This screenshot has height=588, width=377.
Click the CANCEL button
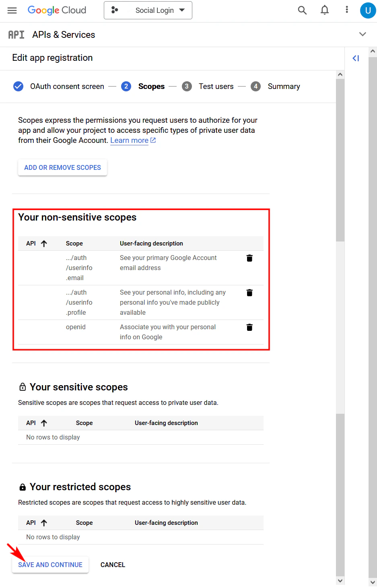113,565
